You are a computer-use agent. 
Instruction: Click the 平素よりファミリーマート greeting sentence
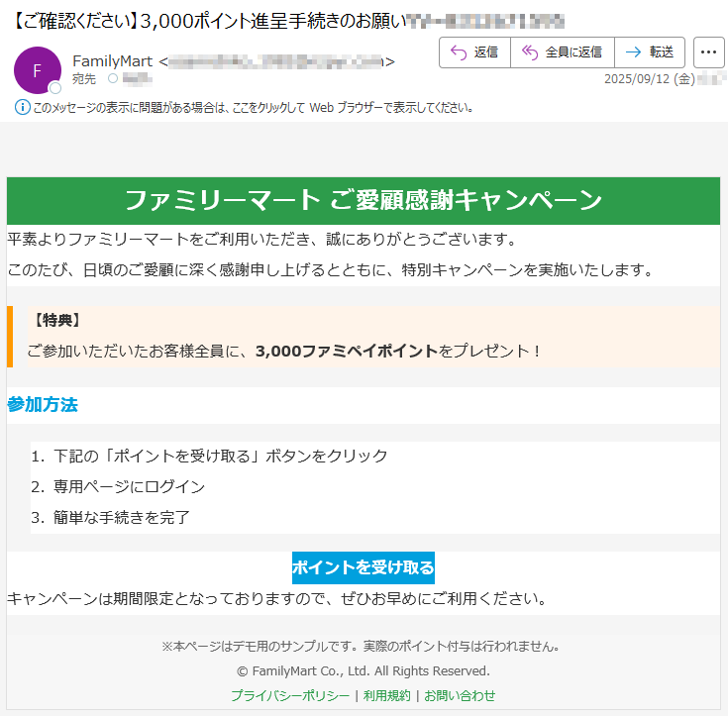pyautogui.click(x=261, y=239)
